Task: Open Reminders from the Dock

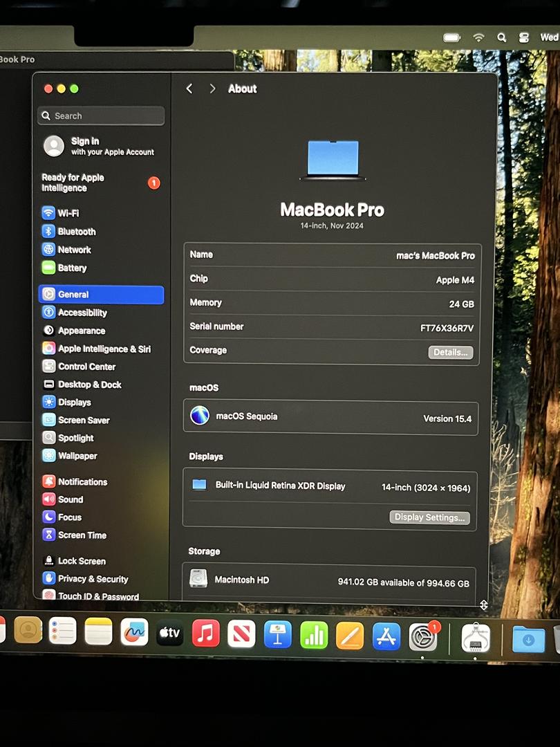Action: pos(62,631)
